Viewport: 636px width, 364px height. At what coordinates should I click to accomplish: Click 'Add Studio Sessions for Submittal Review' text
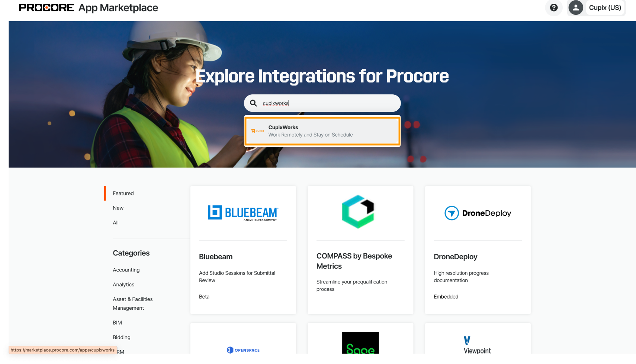pos(237,277)
